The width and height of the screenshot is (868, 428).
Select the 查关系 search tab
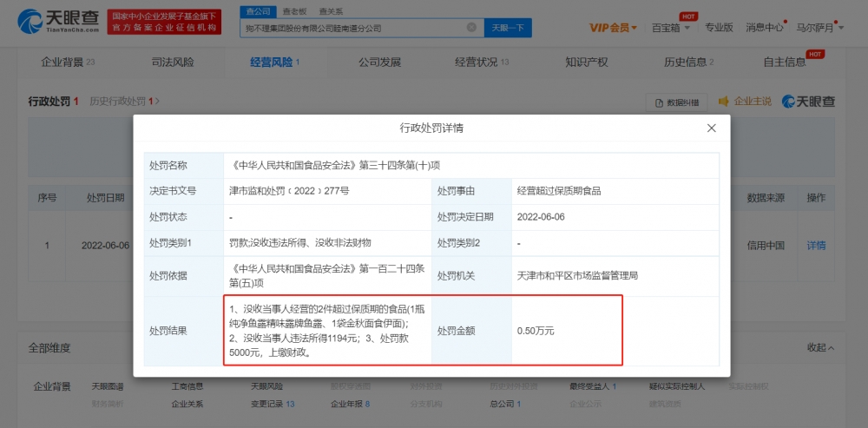pos(331,11)
